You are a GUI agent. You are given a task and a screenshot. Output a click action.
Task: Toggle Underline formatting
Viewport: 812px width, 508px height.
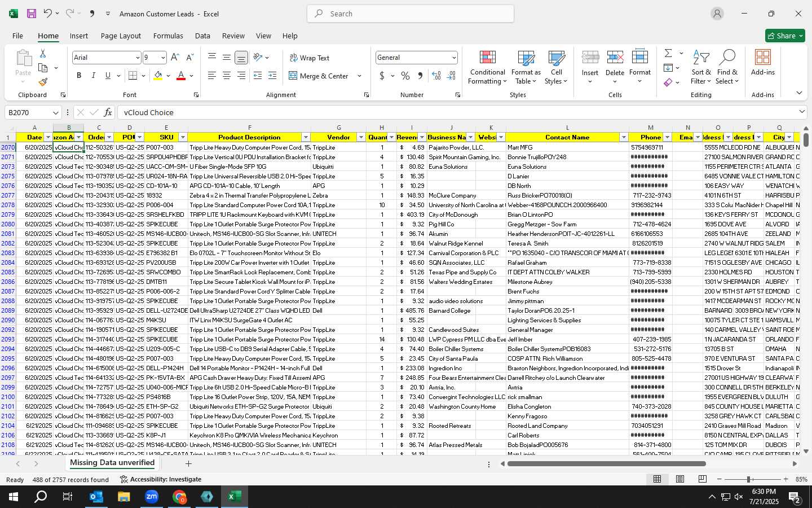pos(108,76)
